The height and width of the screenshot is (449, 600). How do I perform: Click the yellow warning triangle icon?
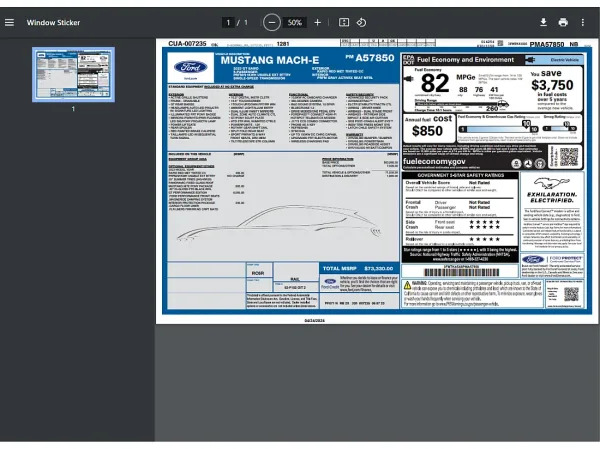pyautogui.click(x=407, y=285)
